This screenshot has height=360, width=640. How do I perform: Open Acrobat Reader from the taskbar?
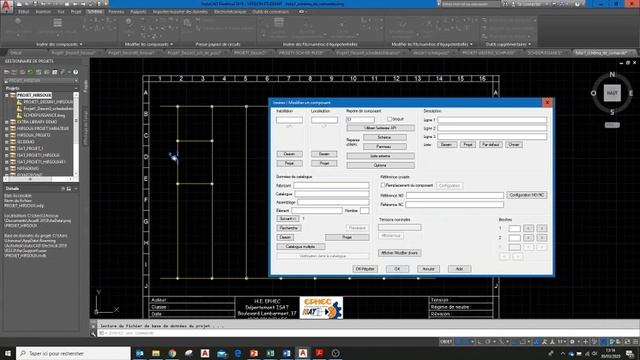point(319,353)
